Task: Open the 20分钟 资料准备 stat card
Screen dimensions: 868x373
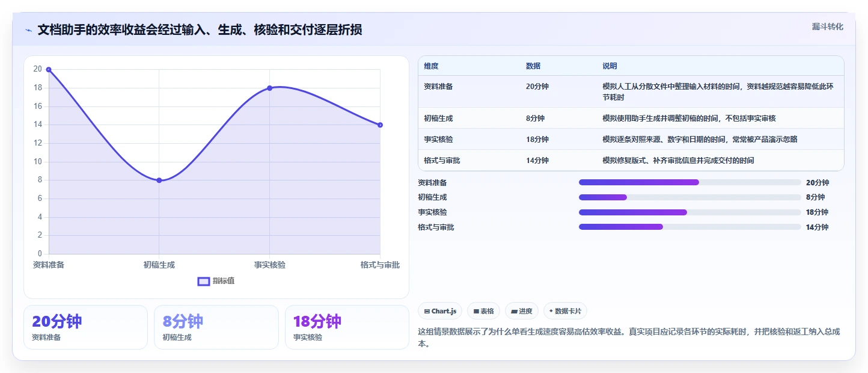Action: click(x=85, y=327)
